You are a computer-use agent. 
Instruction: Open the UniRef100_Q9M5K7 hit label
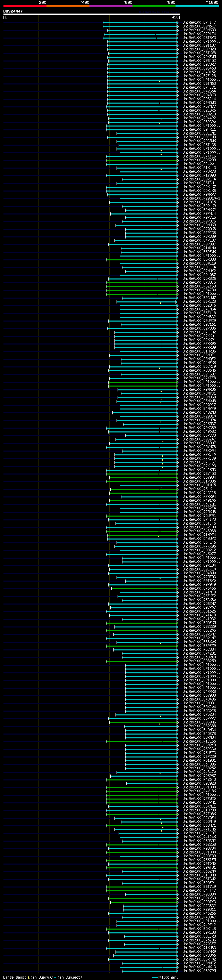coord(199,26)
